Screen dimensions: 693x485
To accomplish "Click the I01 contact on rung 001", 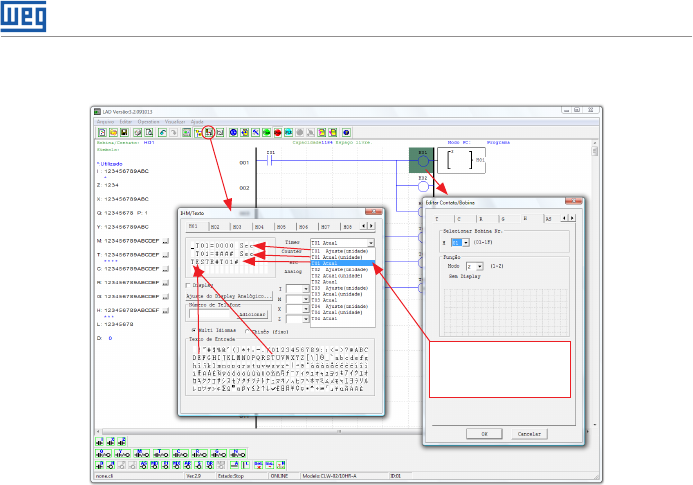I will pos(270,160).
